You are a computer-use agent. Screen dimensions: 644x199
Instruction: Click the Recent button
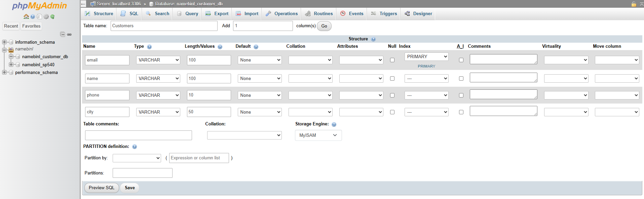(11, 26)
